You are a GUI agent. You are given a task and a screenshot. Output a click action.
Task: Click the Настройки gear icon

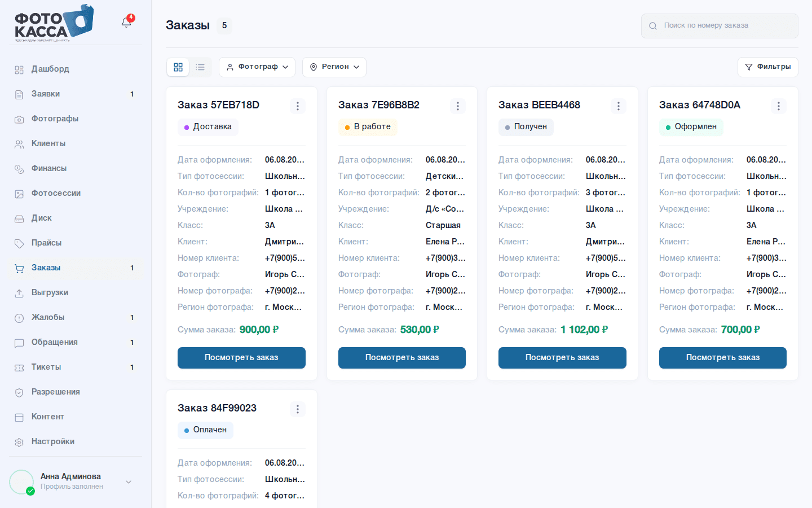19,442
